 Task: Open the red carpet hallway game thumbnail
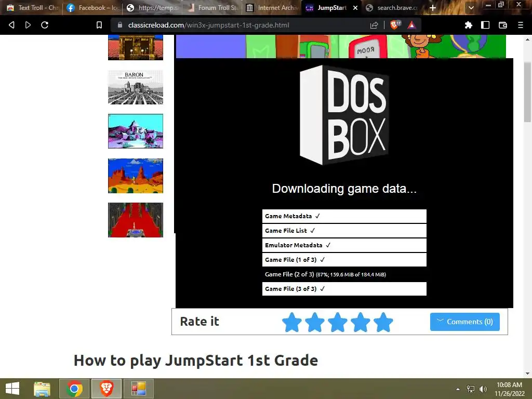[x=136, y=220]
